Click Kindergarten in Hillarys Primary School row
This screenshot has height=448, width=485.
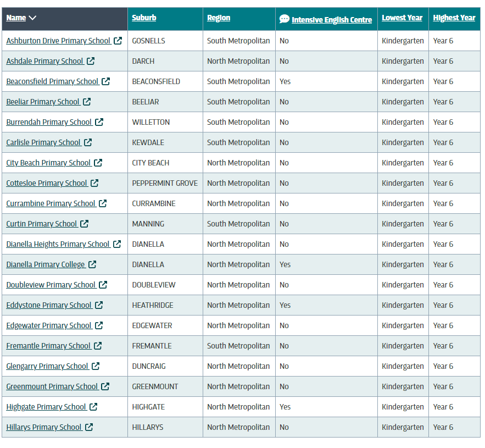[x=403, y=427]
